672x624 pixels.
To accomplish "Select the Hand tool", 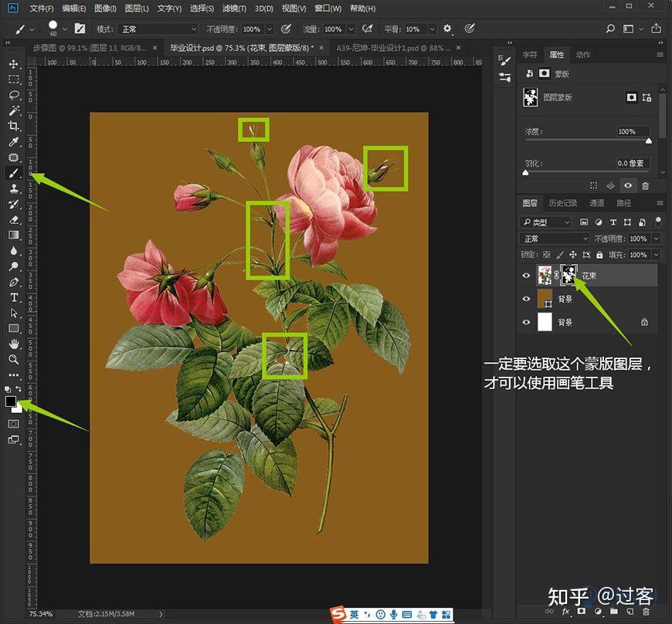I will 13,344.
